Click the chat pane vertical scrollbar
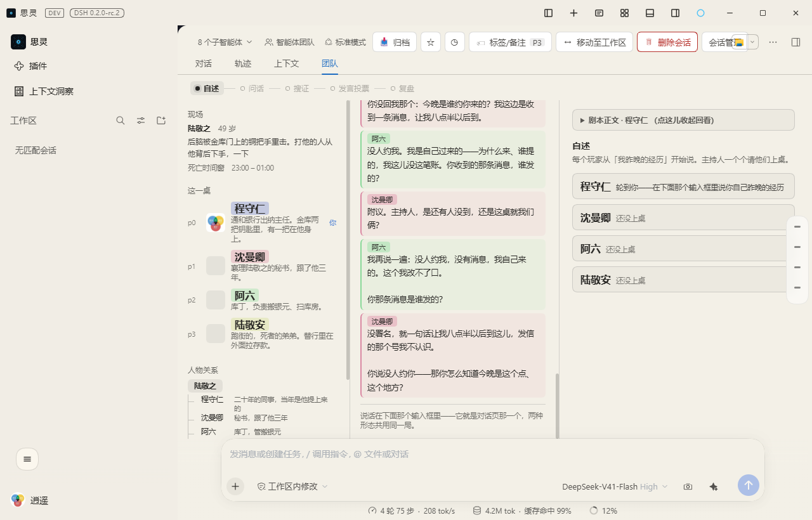Viewport: 812px width, 520px height. [x=558, y=406]
